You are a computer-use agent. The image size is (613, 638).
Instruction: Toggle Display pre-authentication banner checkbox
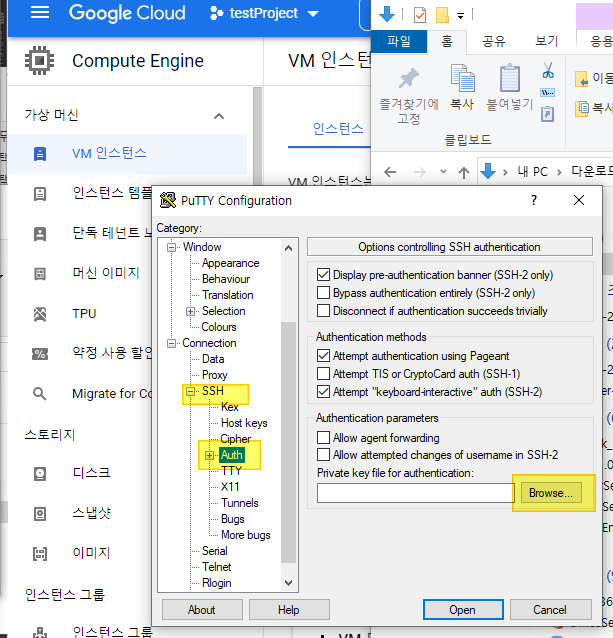point(323,275)
